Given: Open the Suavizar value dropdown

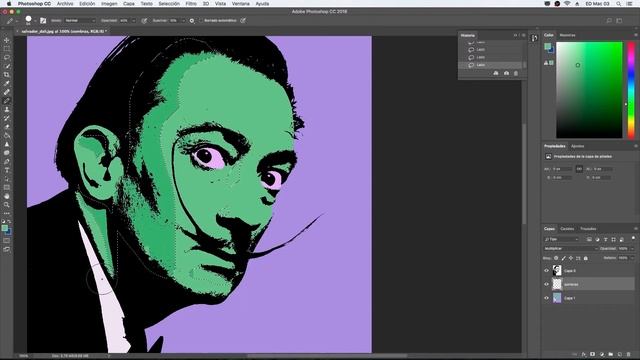Looking at the screenshot, I should pos(183,20).
